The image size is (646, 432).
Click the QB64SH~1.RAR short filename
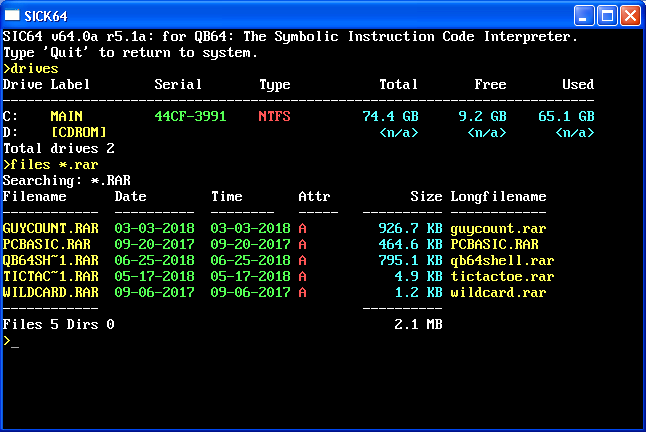50,261
